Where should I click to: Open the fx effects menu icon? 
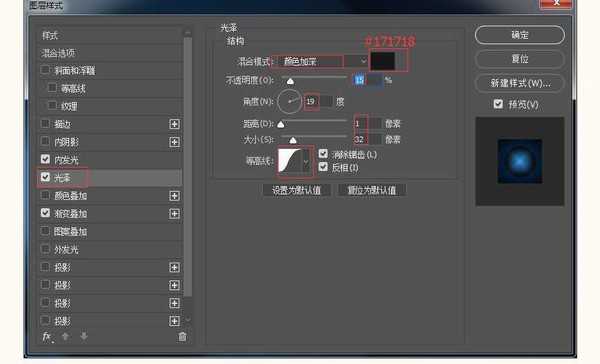(47, 337)
